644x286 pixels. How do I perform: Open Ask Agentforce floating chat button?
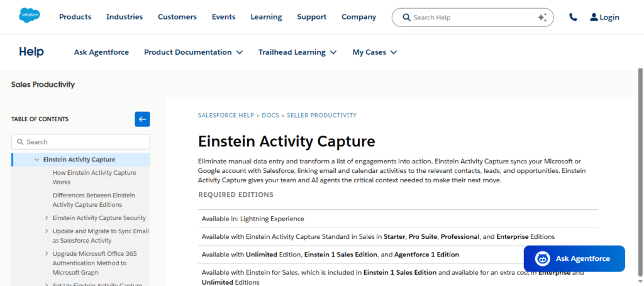[574, 258]
